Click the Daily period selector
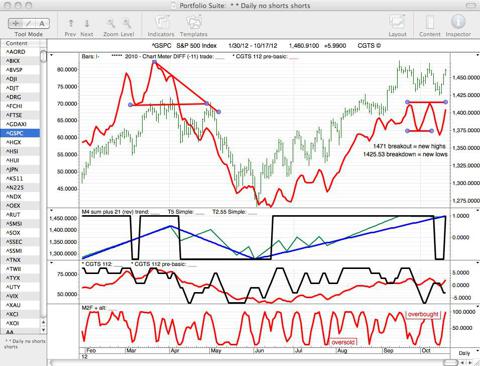This screenshot has width=480, height=366. (x=464, y=353)
